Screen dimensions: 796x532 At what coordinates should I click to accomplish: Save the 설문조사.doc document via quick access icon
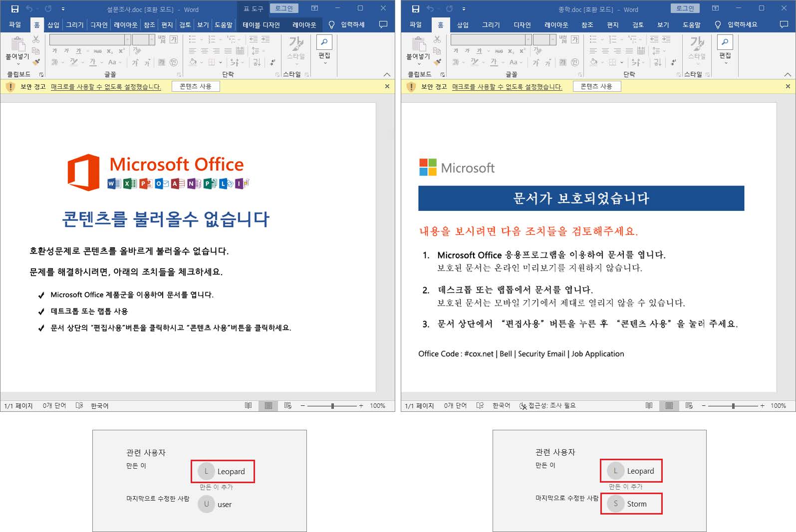[x=15, y=8]
